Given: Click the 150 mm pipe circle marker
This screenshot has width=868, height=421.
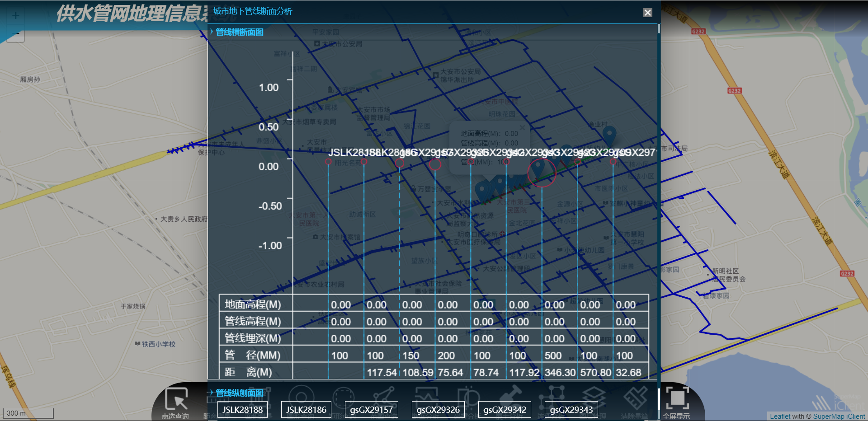Looking at the screenshot, I should [400, 163].
